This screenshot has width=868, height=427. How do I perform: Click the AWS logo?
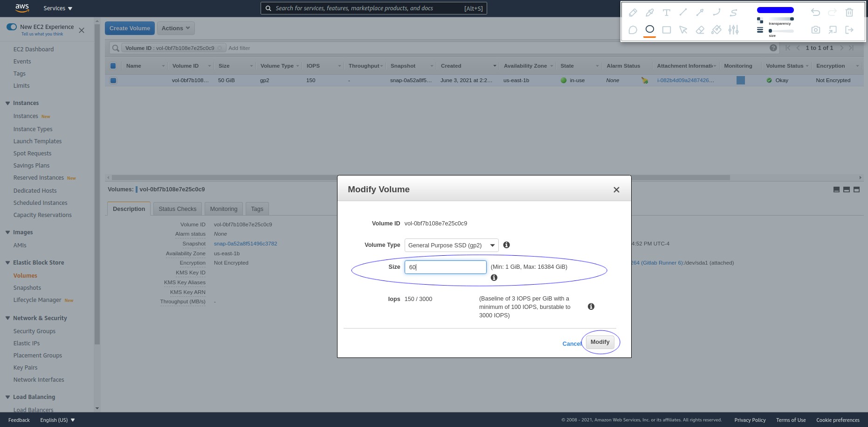22,8
